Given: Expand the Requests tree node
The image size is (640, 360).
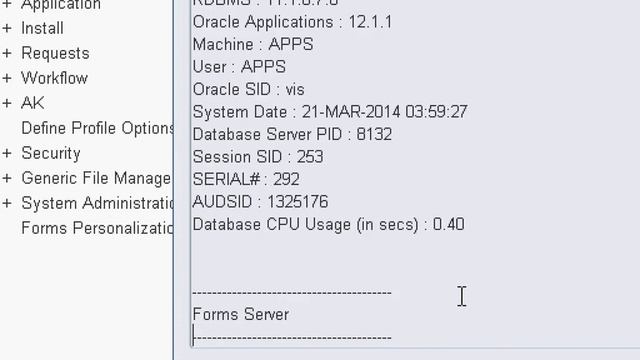Looking at the screenshot, I should 7,53.
